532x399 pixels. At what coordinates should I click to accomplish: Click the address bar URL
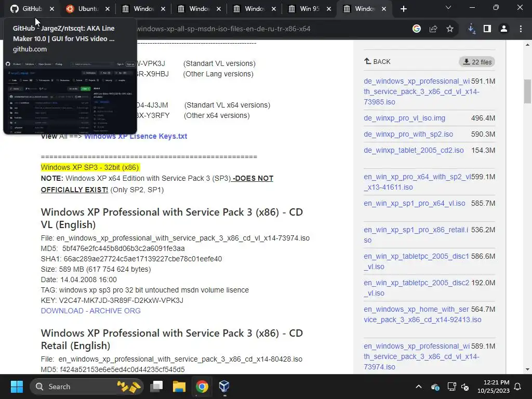point(223,29)
